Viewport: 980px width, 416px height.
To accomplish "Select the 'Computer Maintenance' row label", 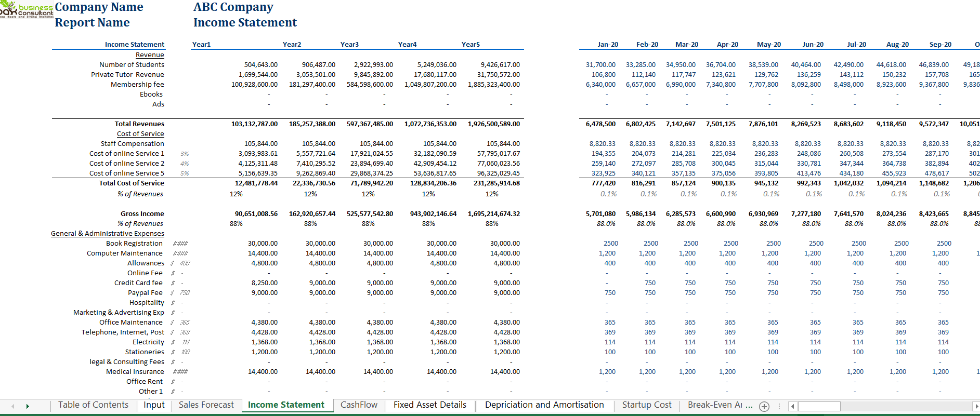I will (x=125, y=253).
